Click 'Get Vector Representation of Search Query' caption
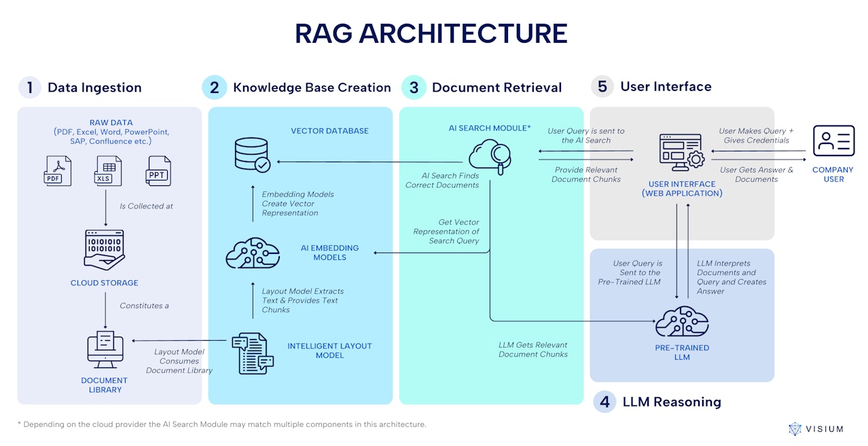Image resolution: width=868 pixels, height=446 pixels. click(446, 231)
